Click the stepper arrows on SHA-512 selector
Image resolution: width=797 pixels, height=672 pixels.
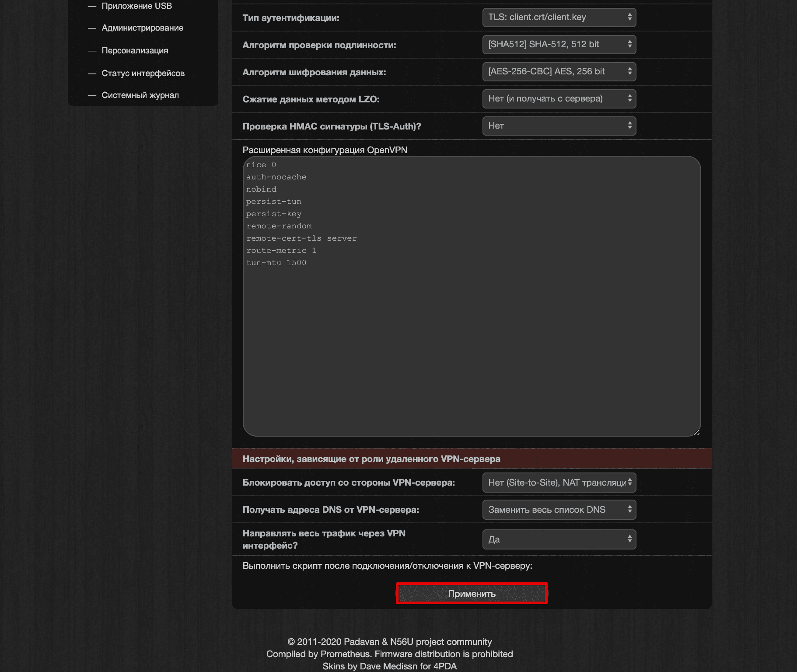(x=630, y=44)
